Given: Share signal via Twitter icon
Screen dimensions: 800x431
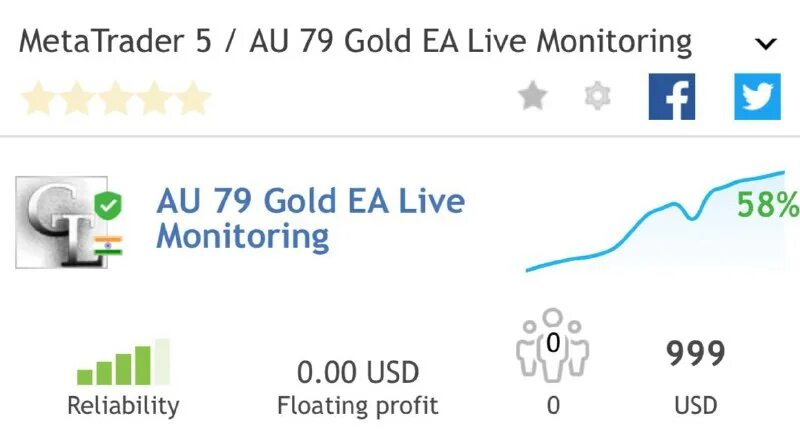Looking at the screenshot, I should click(x=757, y=96).
